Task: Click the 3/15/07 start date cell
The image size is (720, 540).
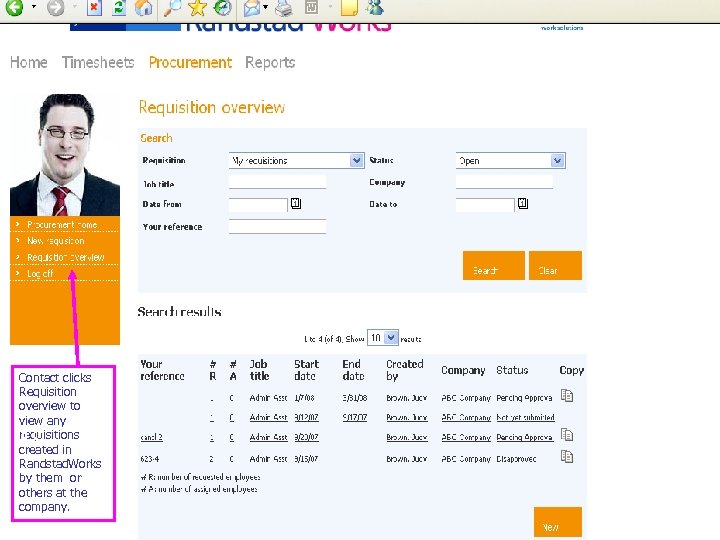Action: (x=306, y=459)
